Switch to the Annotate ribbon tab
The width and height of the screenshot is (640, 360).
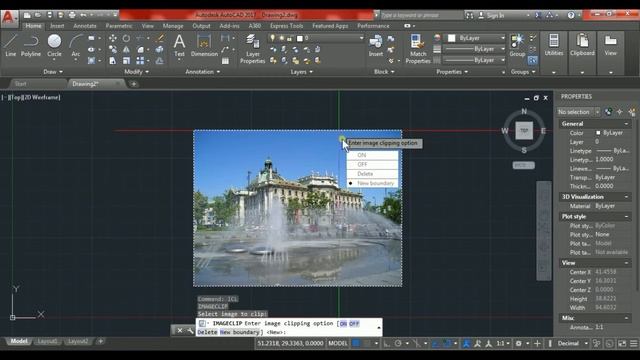[85, 26]
